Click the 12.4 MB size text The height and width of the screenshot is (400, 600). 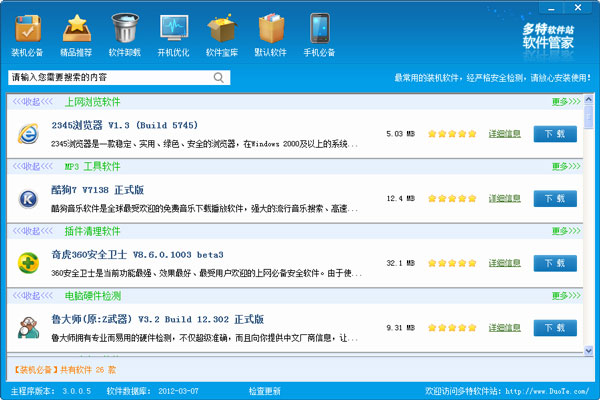pyautogui.click(x=401, y=198)
